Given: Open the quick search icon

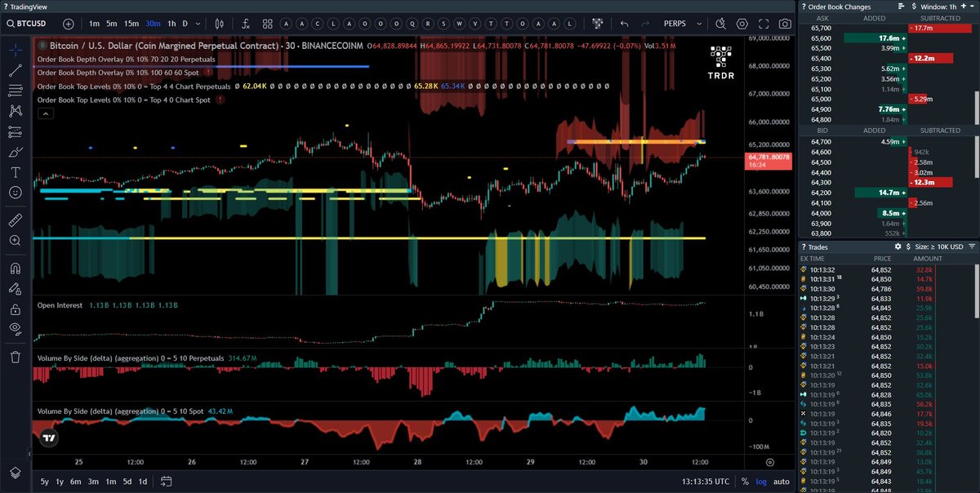Looking at the screenshot, I should tap(721, 24).
